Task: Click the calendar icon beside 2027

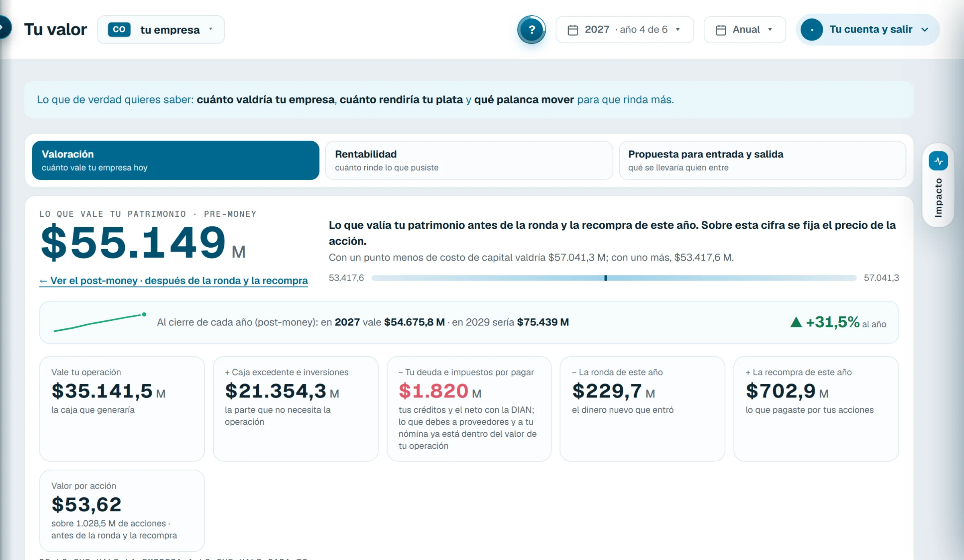Action: click(x=573, y=30)
